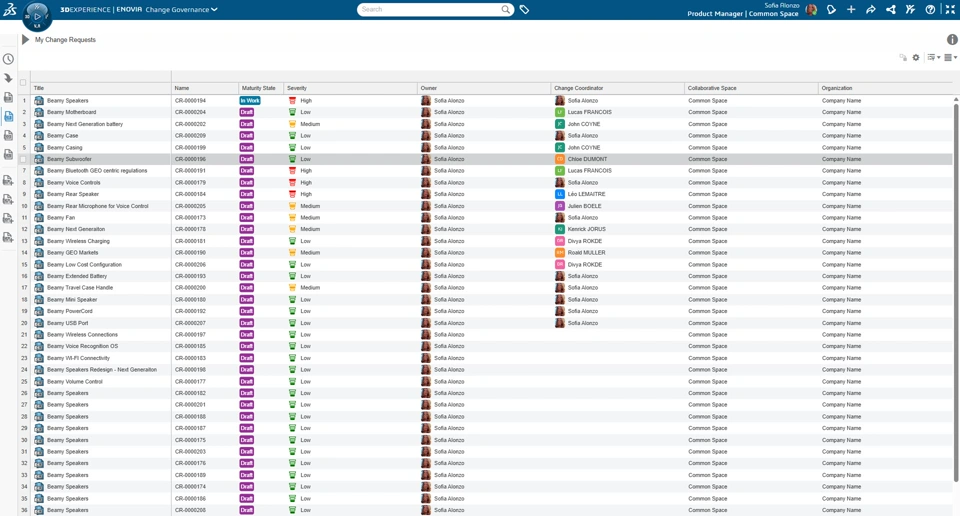Expand the My Change Requests triangle
Image resolution: width=960 pixels, height=516 pixels.
coord(25,40)
